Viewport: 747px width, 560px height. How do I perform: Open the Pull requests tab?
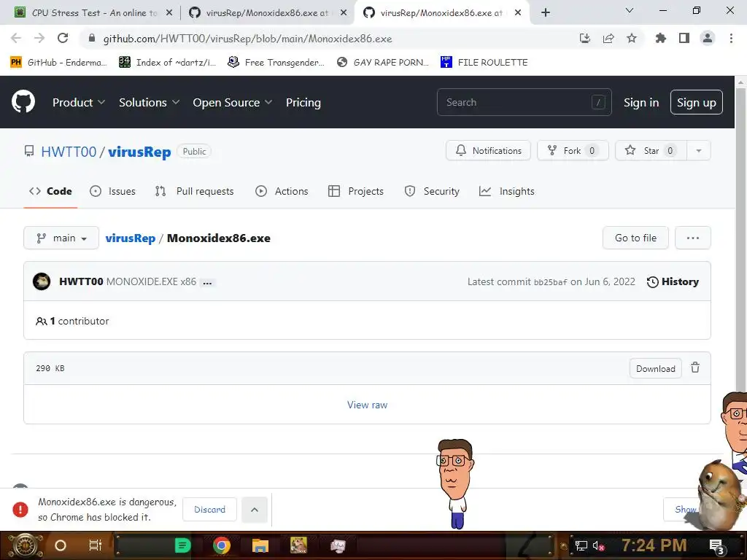point(194,191)
